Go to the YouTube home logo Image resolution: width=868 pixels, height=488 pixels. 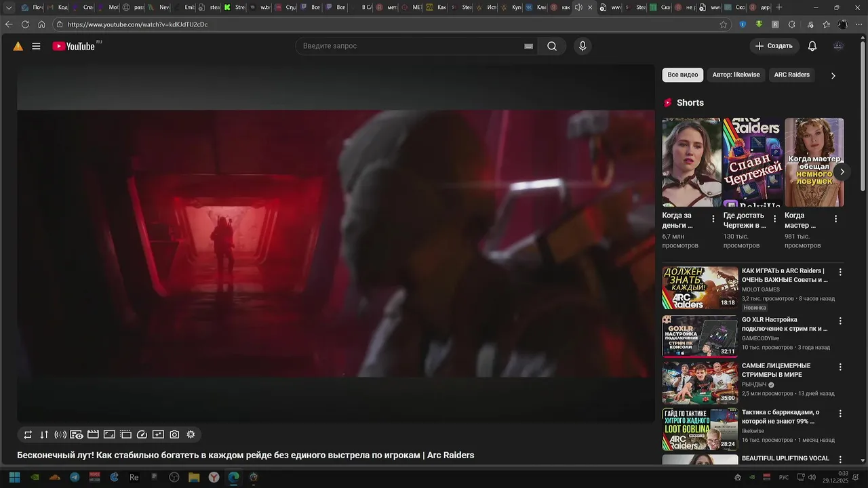coord(74,46)
